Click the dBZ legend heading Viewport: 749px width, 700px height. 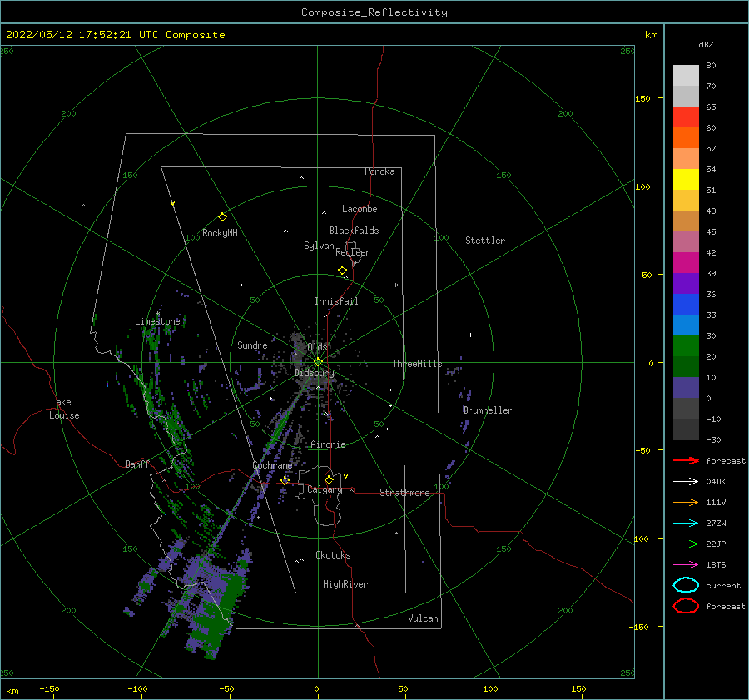pos(706,44)
